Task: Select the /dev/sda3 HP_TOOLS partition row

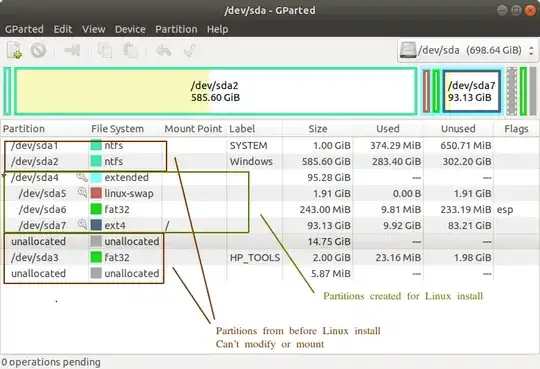Action: point(270,257)
